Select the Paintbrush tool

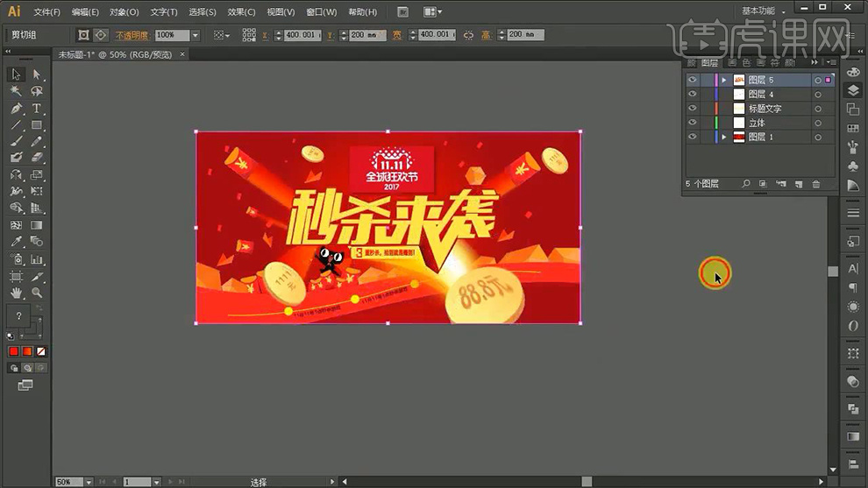pyautogui.click(x=16, y=141)
